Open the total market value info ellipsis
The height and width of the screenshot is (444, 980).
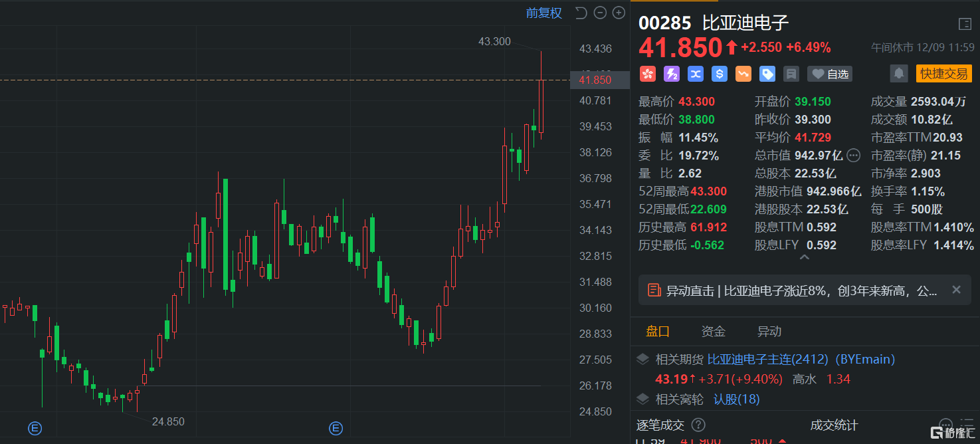tap(854, 156)
